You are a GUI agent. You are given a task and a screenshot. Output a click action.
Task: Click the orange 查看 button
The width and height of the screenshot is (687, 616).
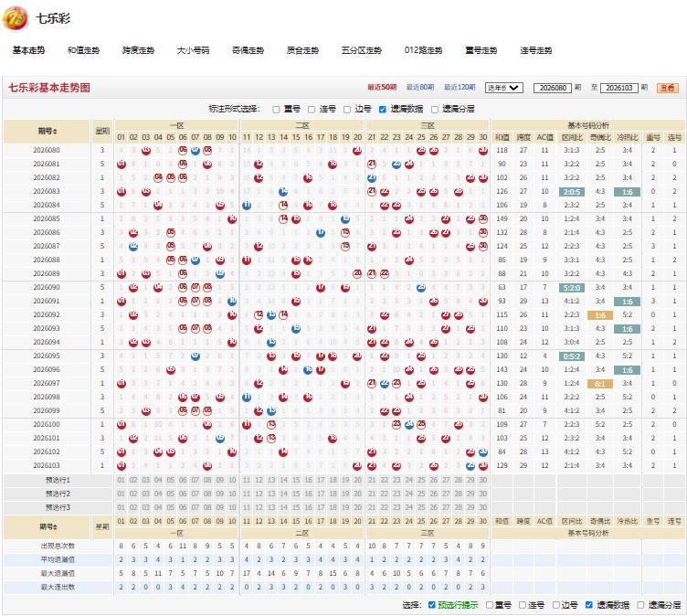pos(668,88)
